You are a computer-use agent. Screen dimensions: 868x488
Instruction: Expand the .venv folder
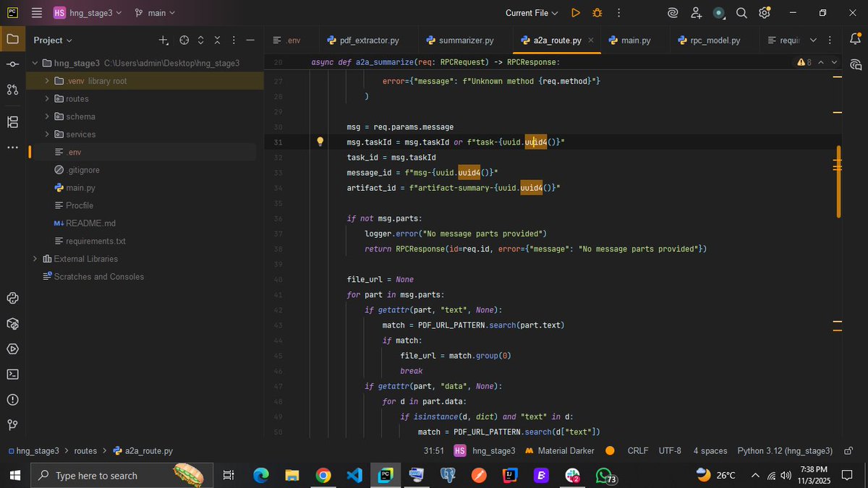(47, 81)
